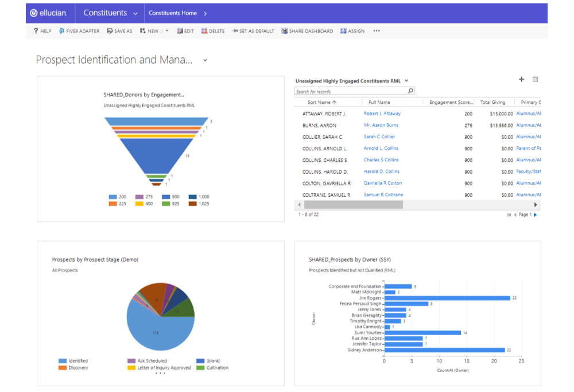Click the Cultivation legend swatch
Viewport: 574px width, 392px height.
200,368
